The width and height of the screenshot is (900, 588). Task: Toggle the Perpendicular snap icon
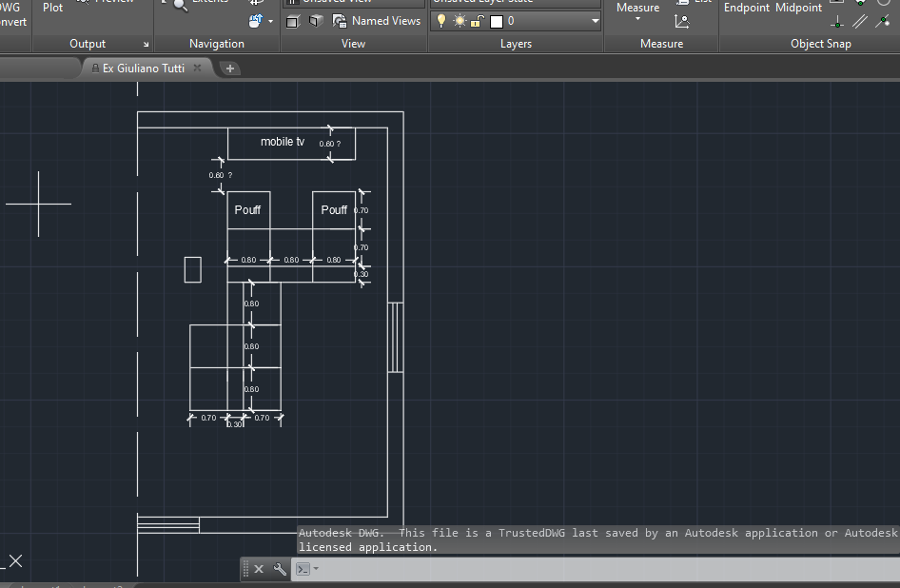point(837,23)
